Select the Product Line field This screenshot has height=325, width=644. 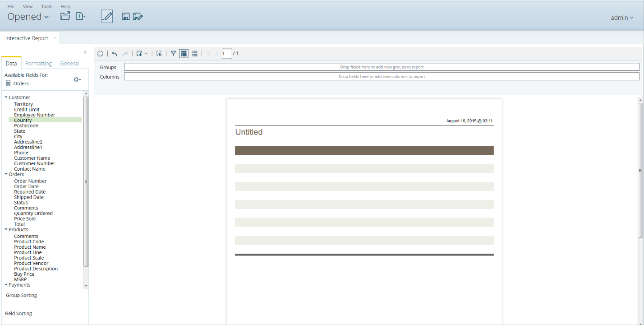(28, 252)
